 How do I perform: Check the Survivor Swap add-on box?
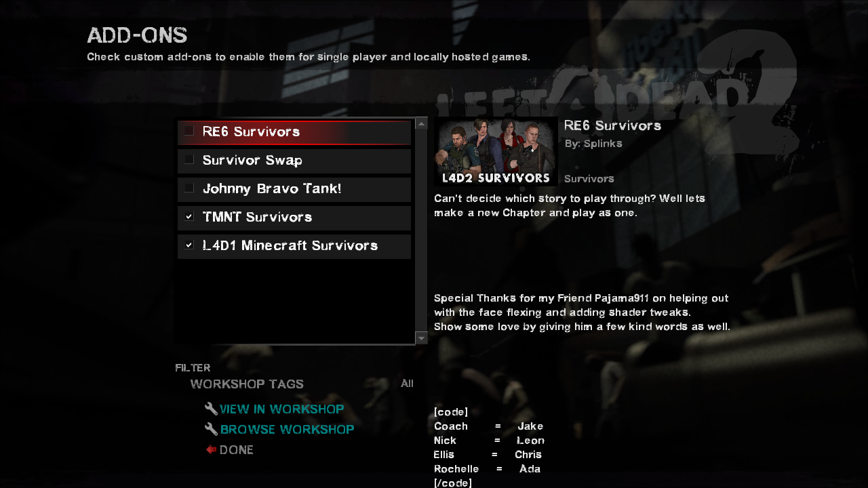189,159
